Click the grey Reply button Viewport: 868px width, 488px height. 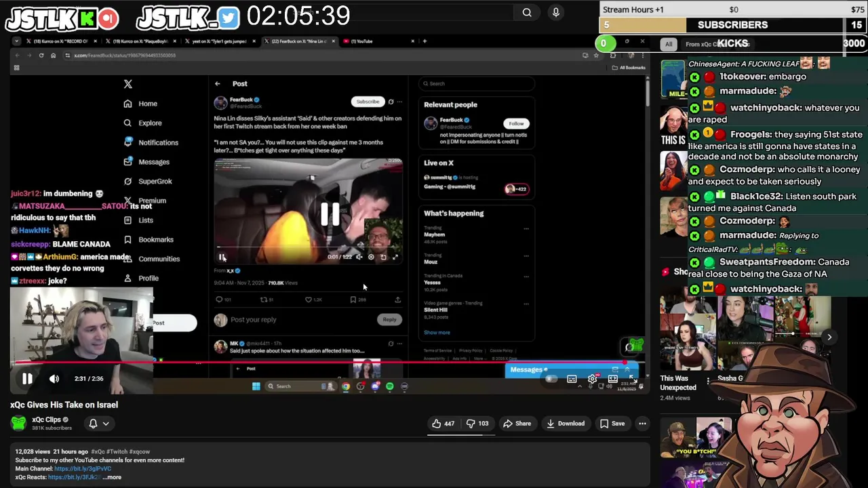coord(389,320)
